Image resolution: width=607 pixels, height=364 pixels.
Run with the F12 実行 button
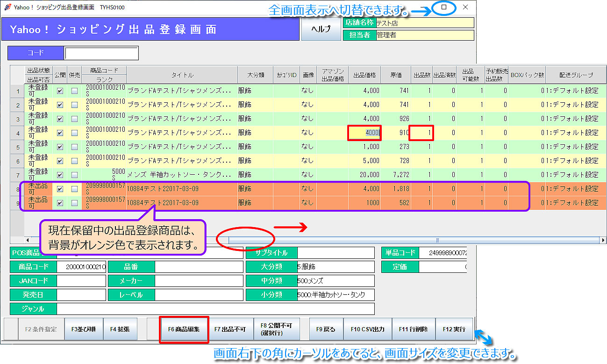(454, 329)
